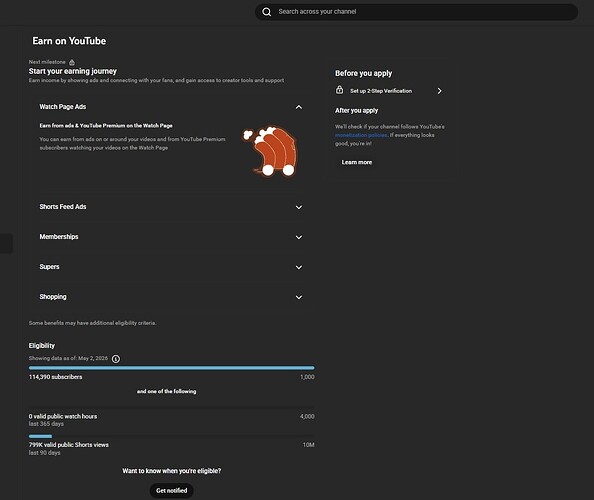Select the Set up 2-Step Verification item

[x=389, y=91]
